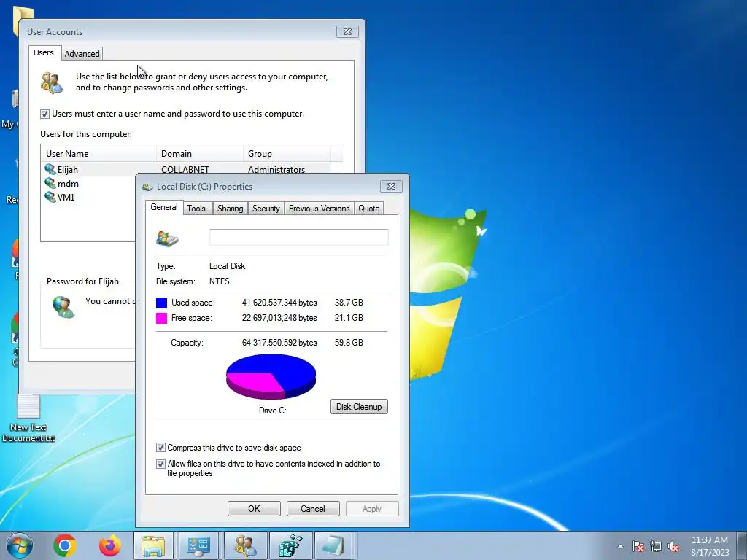This screenshot has height=560, width=747.
Task: Switch to User Accounts taskbar icon
Action: [x=245, y=545]
